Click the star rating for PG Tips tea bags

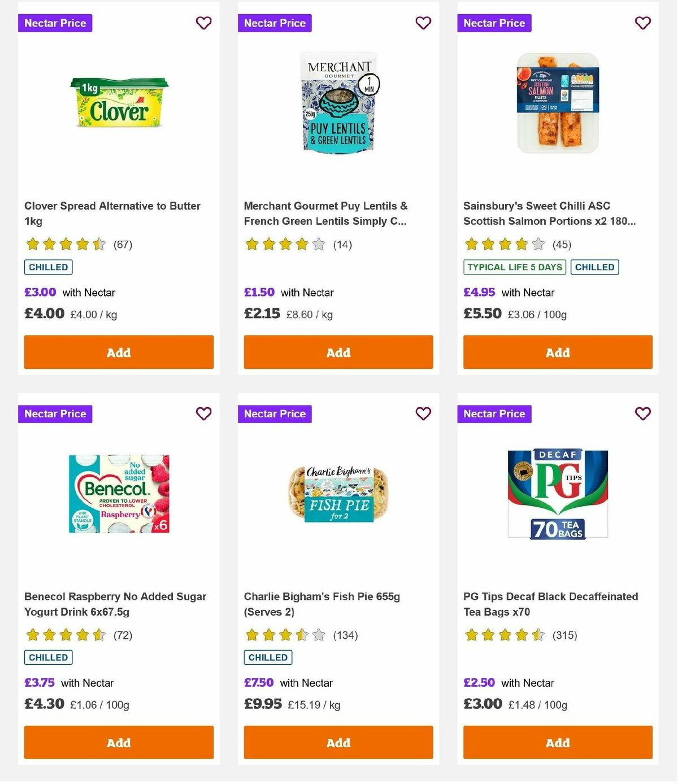tap(505, 635)
